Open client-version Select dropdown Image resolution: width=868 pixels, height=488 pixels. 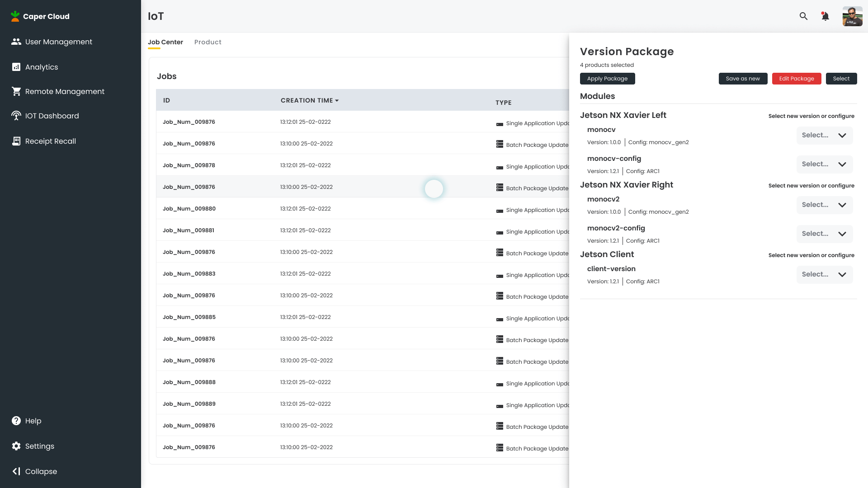(x=824, y=274)
